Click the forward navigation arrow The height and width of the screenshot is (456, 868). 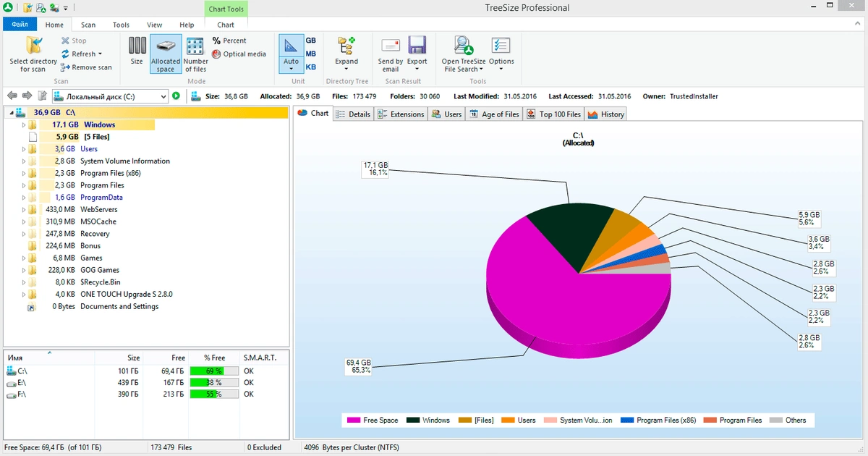pos(27,96)
